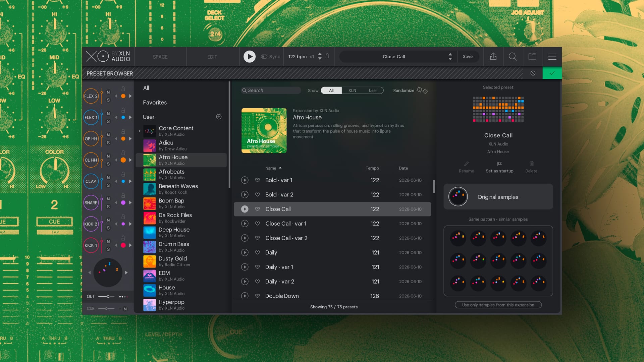Play preview of Bold - var 1 preset
The width and height of the screenshot is (644, 362).
coord(245,180)
